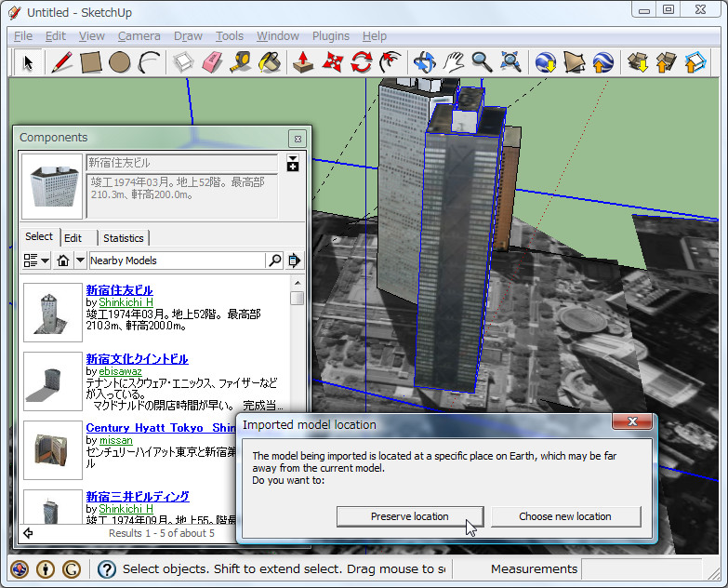Screen dimensions: 728x588
Task: Toggle the secondary selection pane button
Action: (x=293, y=163)
